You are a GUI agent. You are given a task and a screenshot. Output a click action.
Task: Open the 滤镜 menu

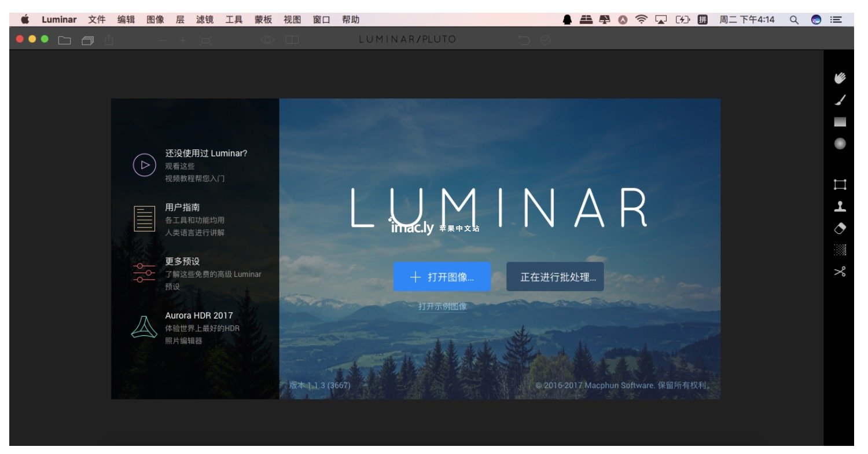pos(205,20)
